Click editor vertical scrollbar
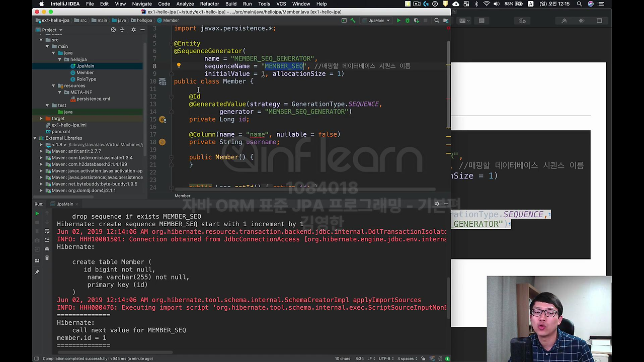 point(448,85)
